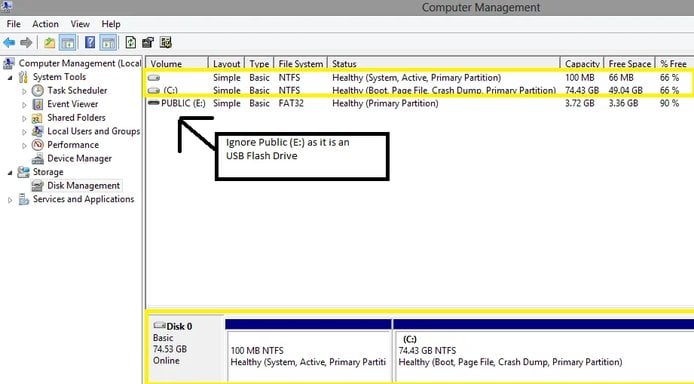Sort by Capacity column header
694x384 pixels.
582,64
